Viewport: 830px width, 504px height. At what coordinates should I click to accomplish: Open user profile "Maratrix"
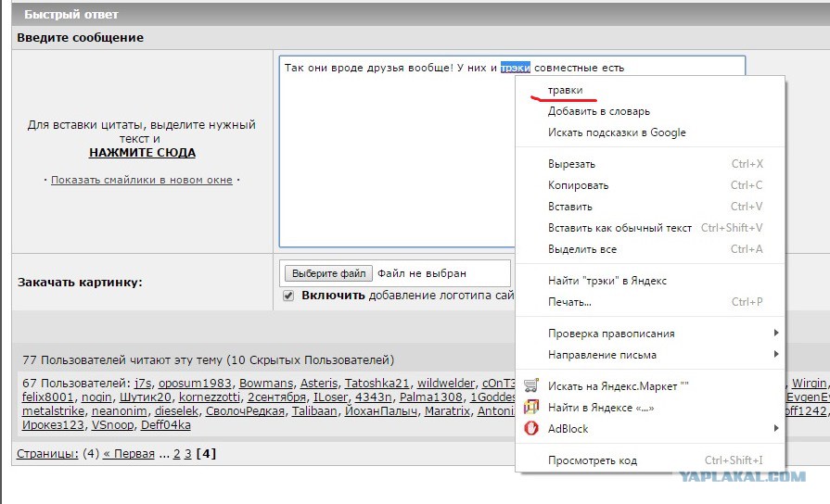point(447,411)
